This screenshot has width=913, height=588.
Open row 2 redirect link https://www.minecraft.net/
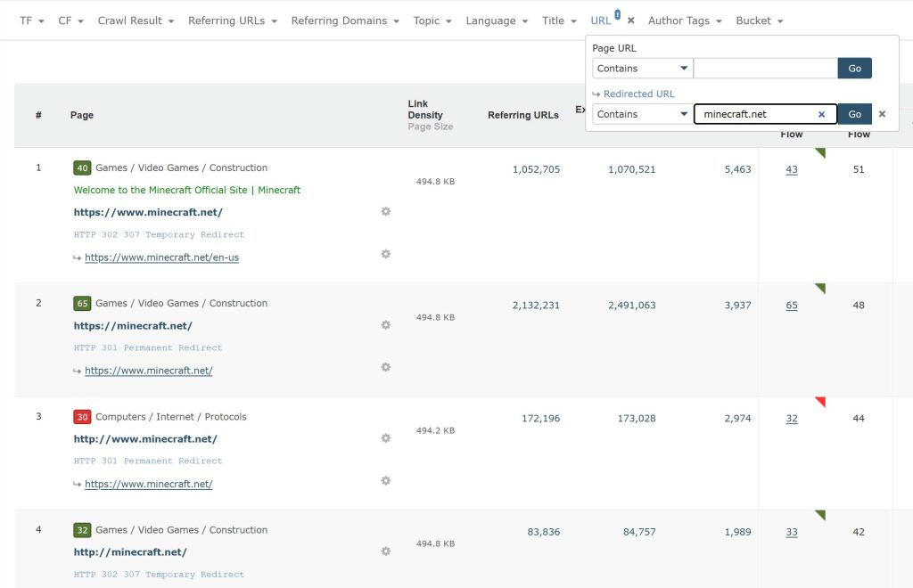tap(149, 371)
